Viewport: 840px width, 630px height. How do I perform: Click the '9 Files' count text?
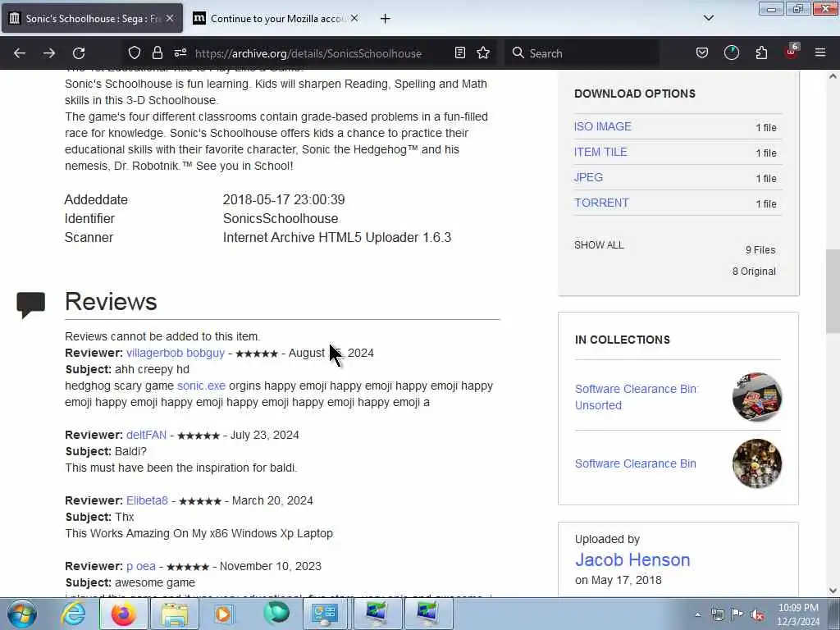[x=760, y=250]
